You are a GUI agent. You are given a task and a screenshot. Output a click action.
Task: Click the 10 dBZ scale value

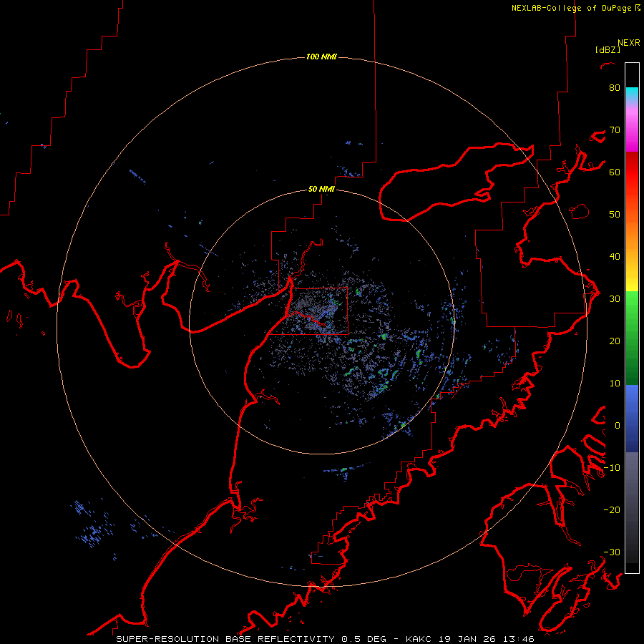click(x=615, y=384)
